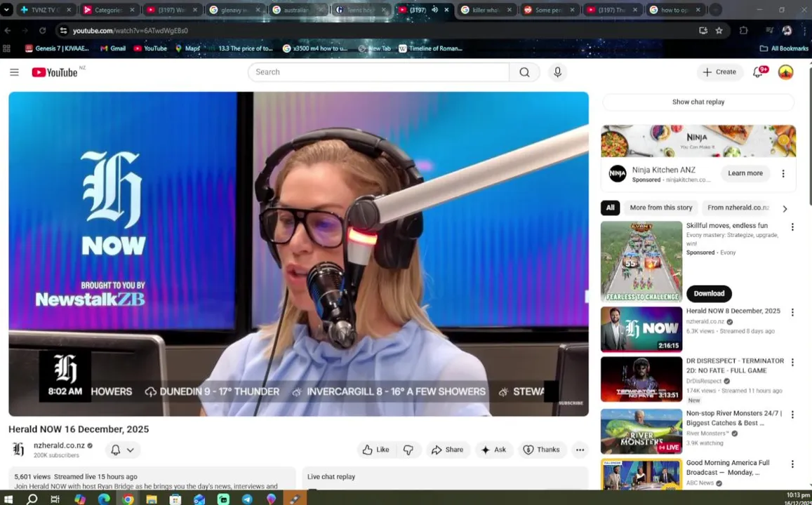Open Timeline of Roman bookmark
The image size is (812, 505).
[430, 48]
